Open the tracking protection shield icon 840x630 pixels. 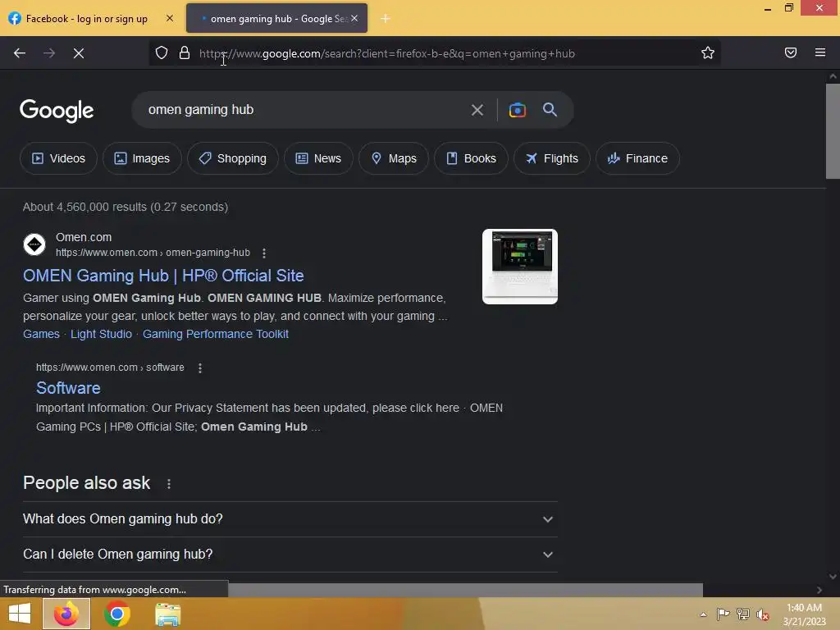(x=162, y=52)
